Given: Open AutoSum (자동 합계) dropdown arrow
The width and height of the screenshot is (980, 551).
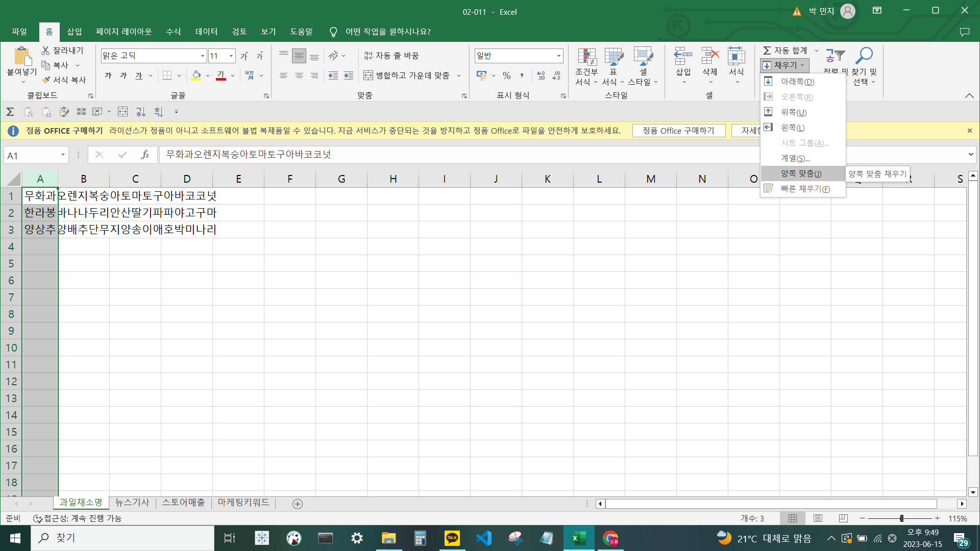Looking at the screenshot, I should coord(816,51).
